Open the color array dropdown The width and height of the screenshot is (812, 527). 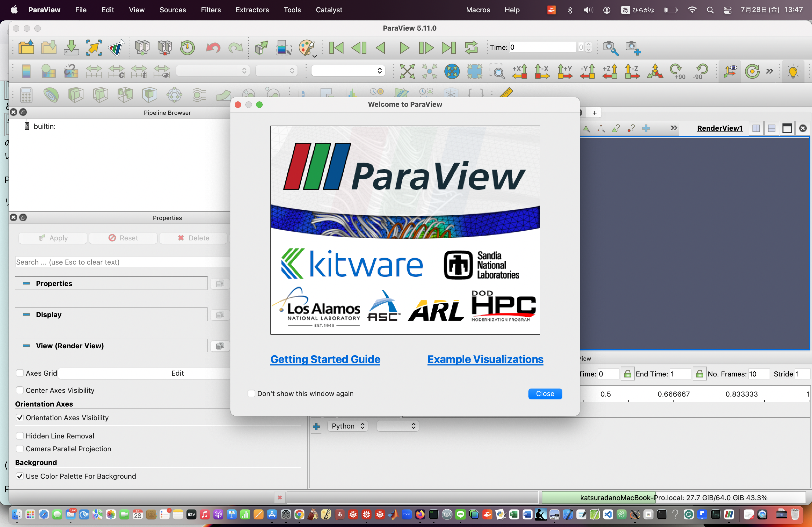[213, 71]
